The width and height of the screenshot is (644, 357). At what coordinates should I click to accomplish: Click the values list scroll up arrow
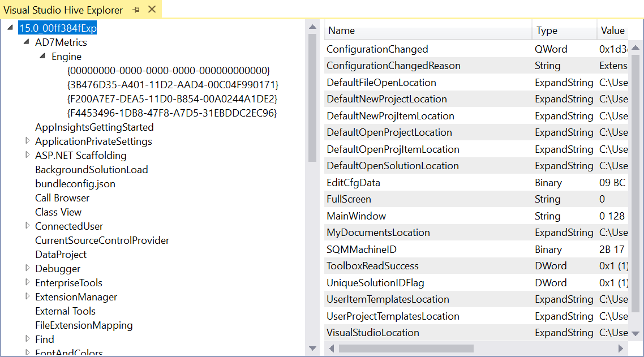[x=636, y=48]
